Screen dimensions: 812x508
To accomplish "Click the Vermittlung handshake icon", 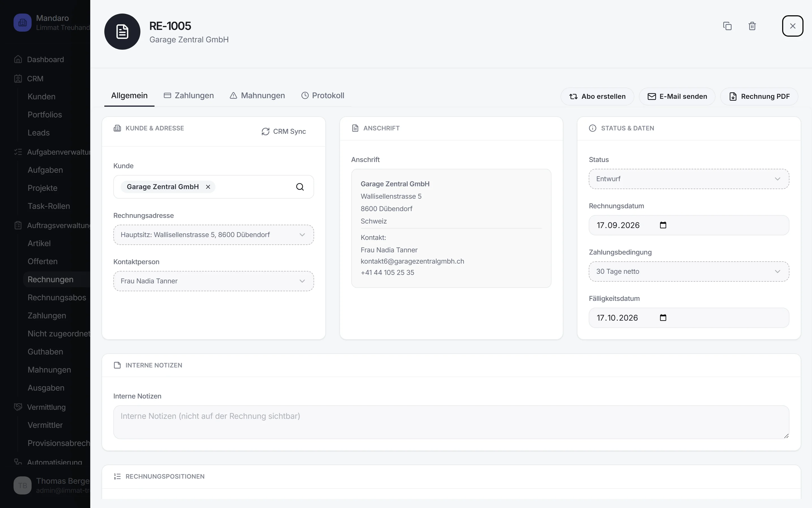I will pyautogui.click(x=18, y=407).
